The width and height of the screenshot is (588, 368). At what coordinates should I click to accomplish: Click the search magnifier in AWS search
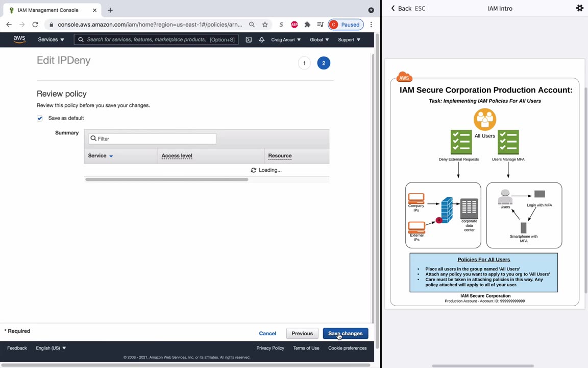[81, 39]
